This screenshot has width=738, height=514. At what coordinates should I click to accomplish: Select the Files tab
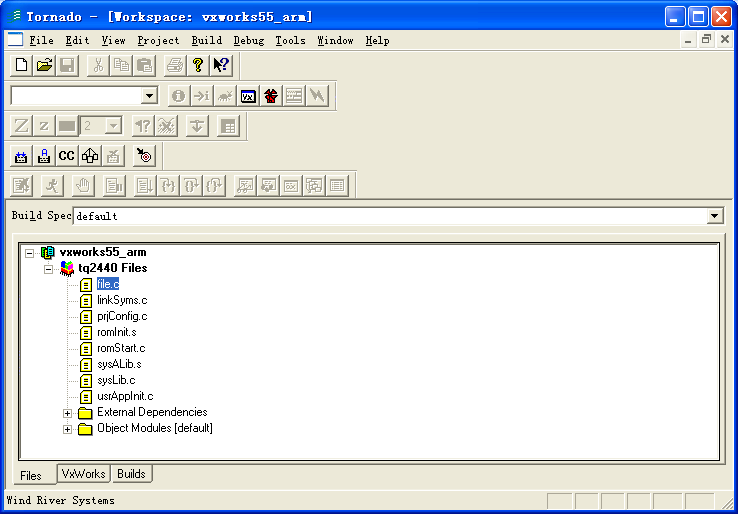coord(31,475)
